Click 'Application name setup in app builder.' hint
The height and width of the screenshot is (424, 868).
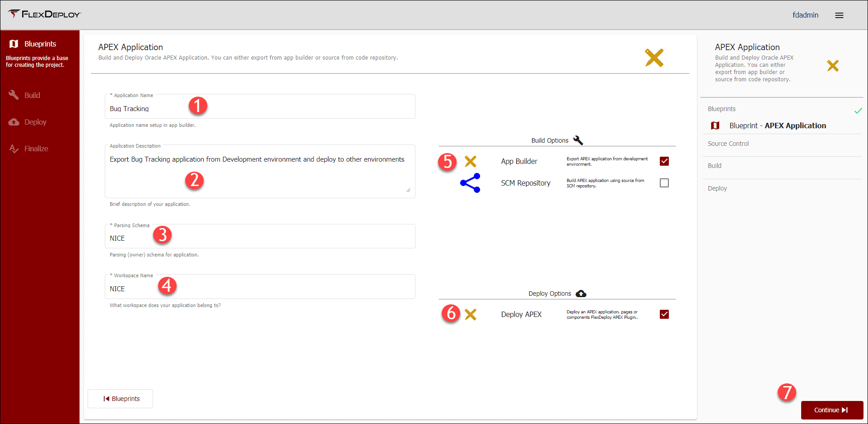tap(153, 125)
